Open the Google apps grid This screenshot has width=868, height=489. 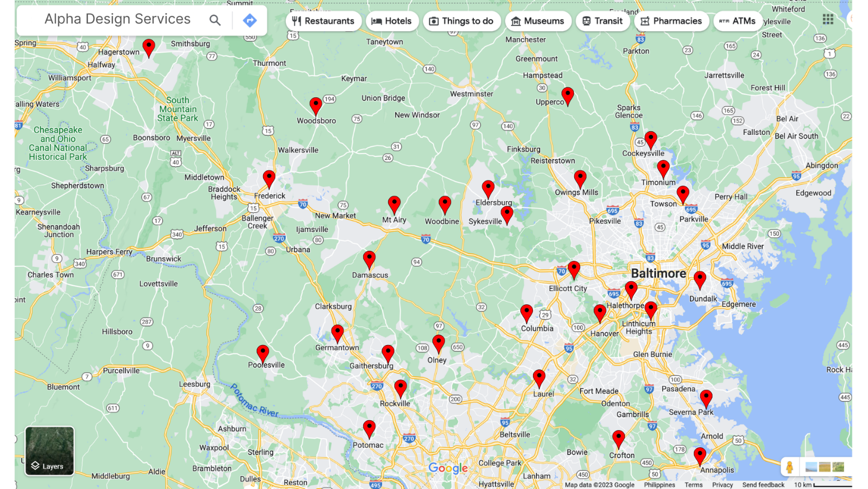click(x=828, y=19)
